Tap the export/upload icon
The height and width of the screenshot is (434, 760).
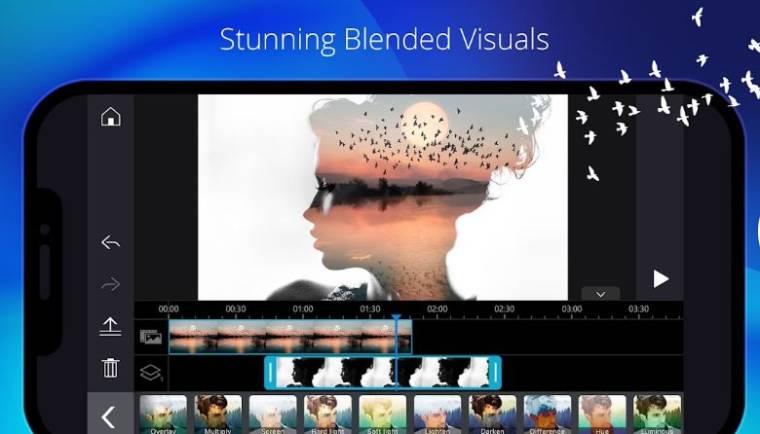click(110, 326)
